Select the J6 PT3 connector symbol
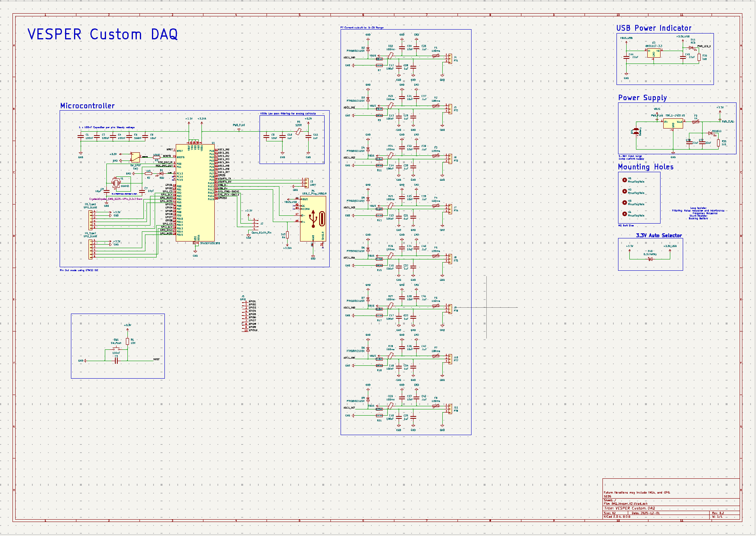This screenshot has width=756, height=536. (450, 159)
